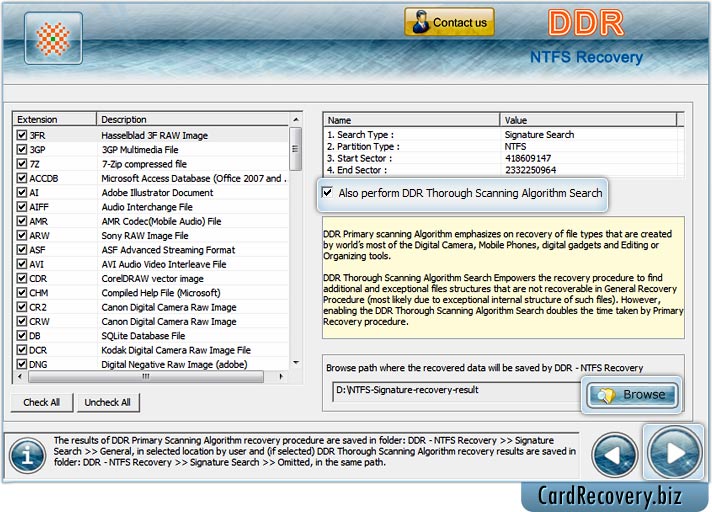Click the vertical scrollbar thumb of extension list
Image resolution: width=712 pixels, height=512 pixels.
point(296,149)
